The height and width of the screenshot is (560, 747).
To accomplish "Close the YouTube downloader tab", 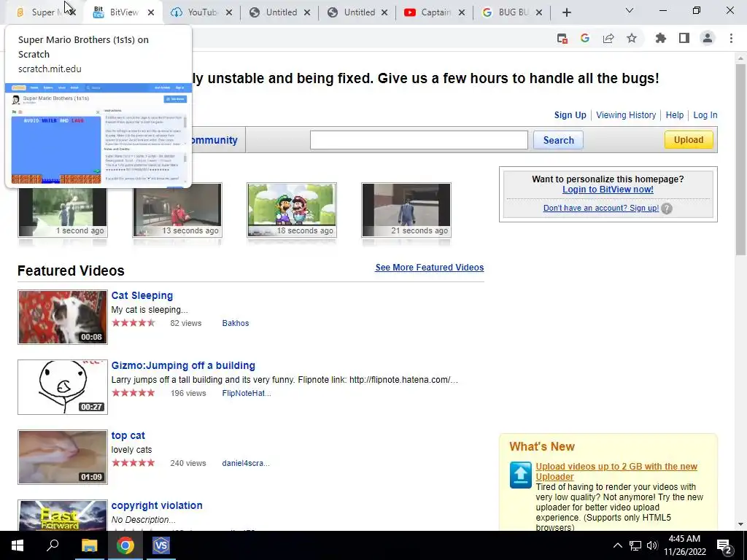I will [229, 12].
